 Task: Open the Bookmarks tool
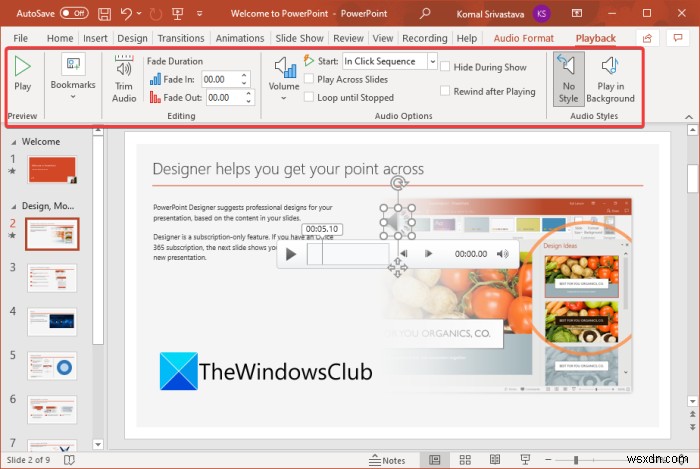click(x=73, y=77)
